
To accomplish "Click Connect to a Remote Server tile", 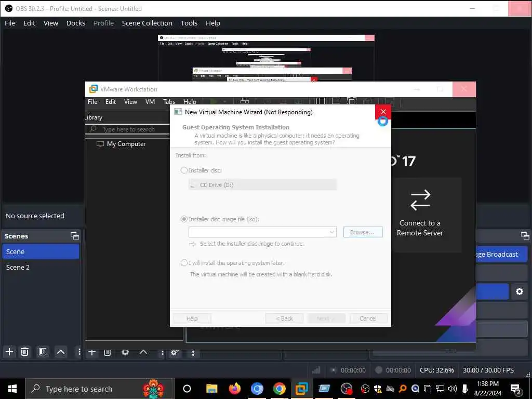I will click(x=420, y=215).
